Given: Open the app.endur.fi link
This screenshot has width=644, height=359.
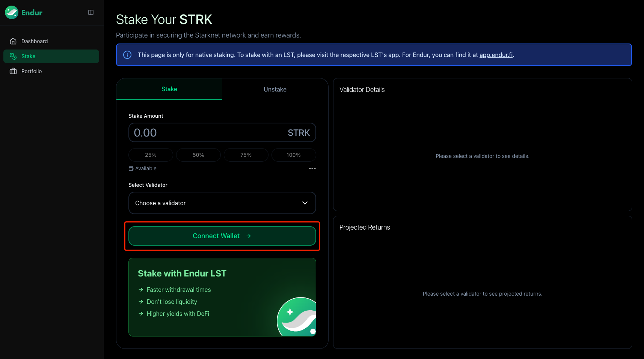Looking at the screenshot, I should 496,55.
